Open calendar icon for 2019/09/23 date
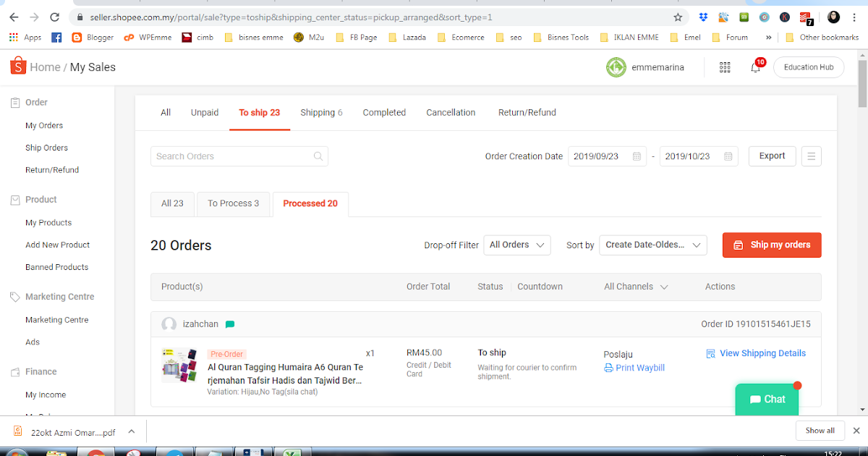Image resolution: width=868 pixels, height=456 pixels. click(x=637, y=156)
